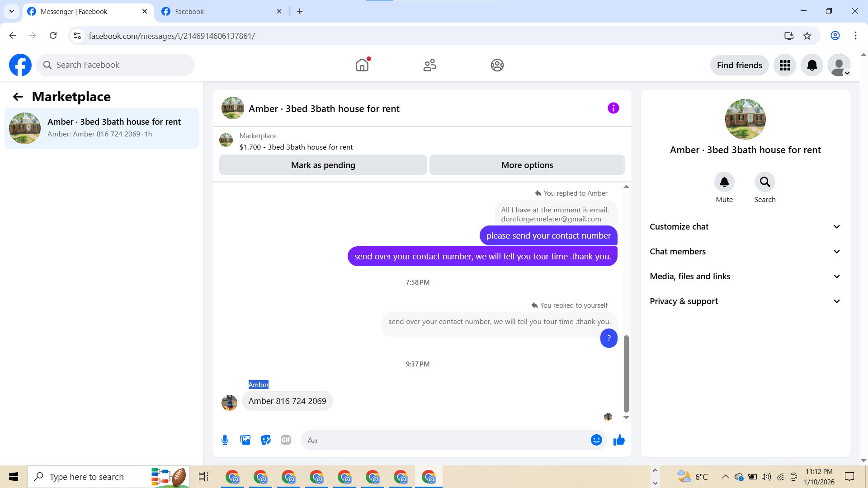Open the emoji picker in message box
This screenshot has height=488, width=868.
[596, 440]
